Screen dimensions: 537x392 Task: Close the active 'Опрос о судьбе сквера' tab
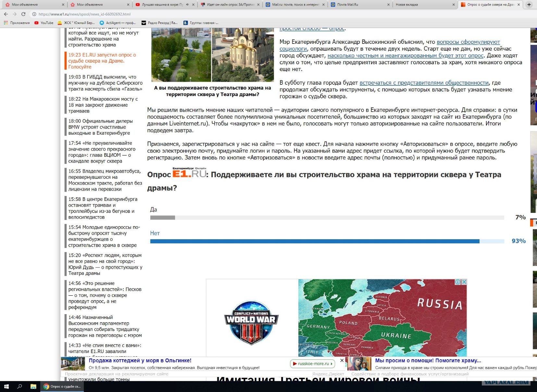(x=519, y=5)
